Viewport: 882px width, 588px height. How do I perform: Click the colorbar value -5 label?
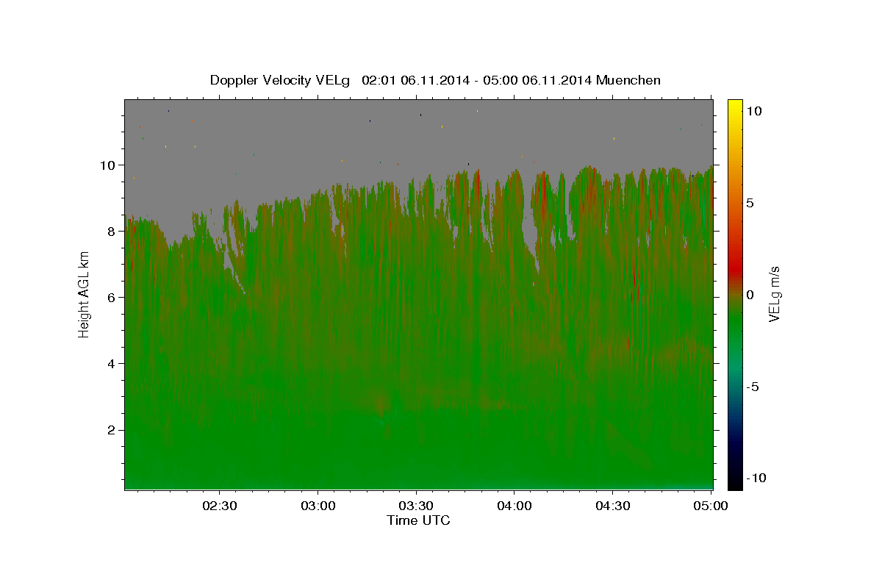click(x=753, y=387)
